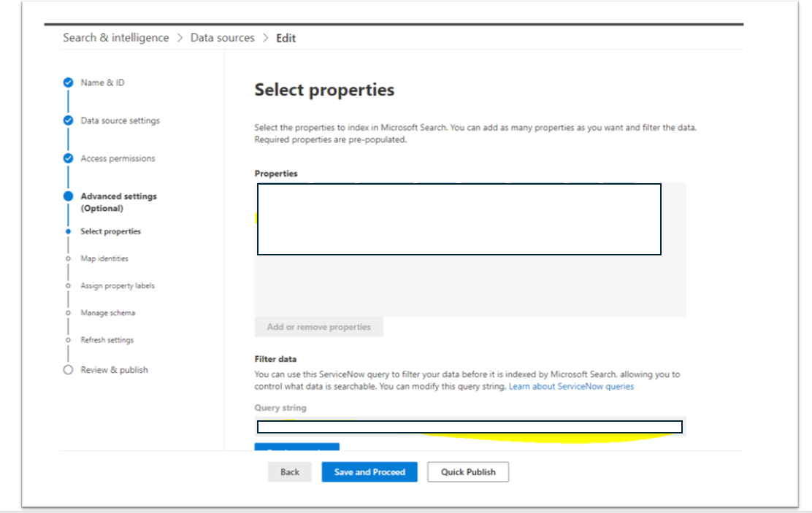This screenshot has height=513, width=812.
Task: Click the circle marker beside Manage schema
Action: point(69,312)
